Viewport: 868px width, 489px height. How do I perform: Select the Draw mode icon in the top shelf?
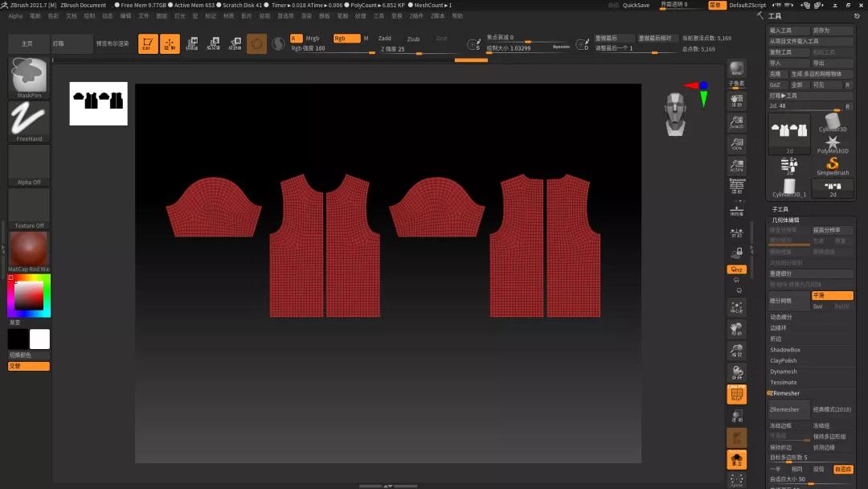(148, 44)
